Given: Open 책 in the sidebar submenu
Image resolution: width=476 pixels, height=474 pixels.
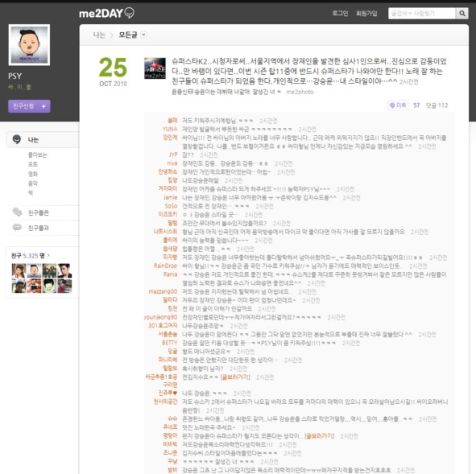Looking at the screenshot, I should coord(31,192).
